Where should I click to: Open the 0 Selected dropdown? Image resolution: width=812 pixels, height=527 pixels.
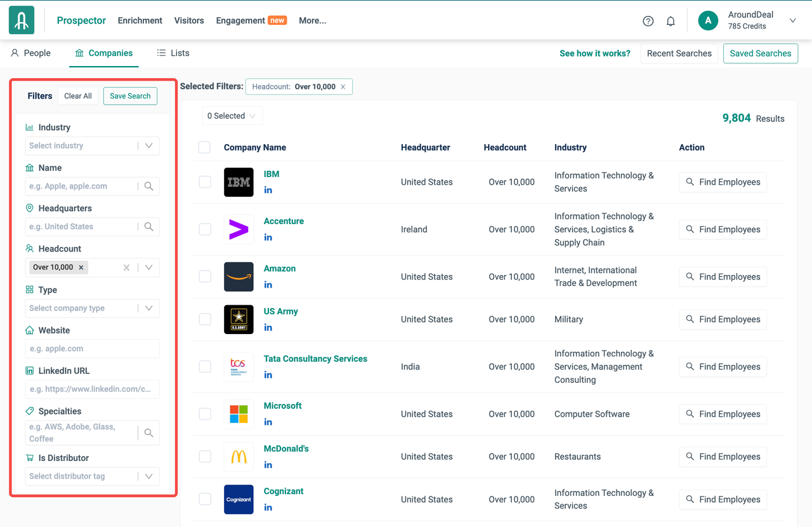[x=232, y=116]
